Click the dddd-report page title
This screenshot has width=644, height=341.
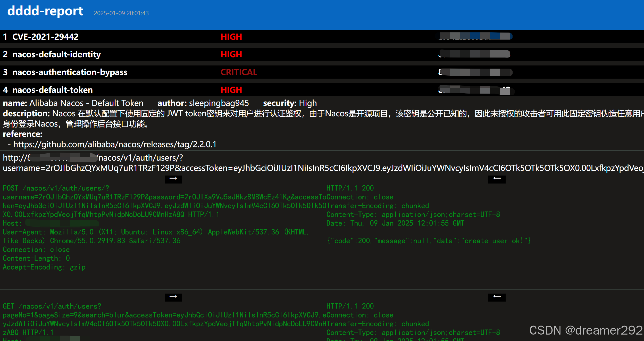[45, 11]
